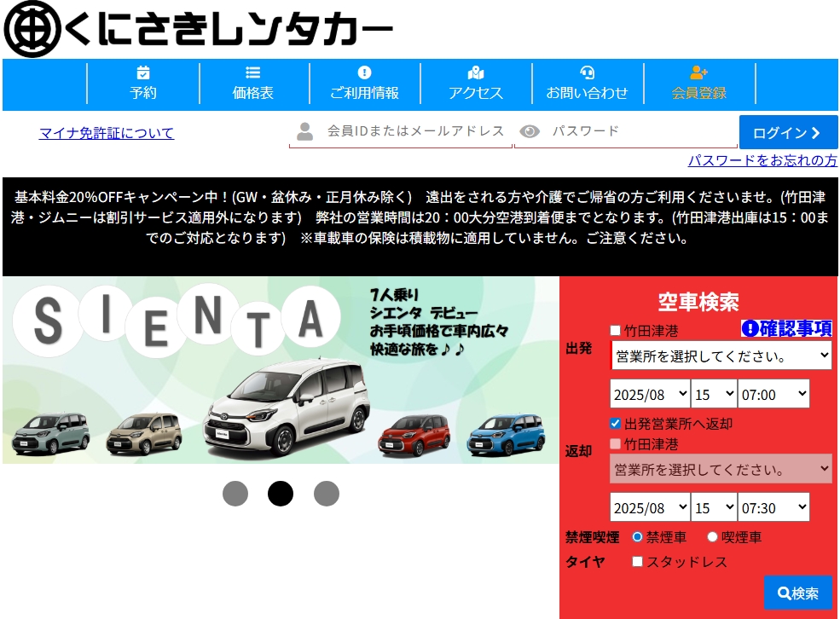Click the くにさきレンタカー site title

(228, 29)
